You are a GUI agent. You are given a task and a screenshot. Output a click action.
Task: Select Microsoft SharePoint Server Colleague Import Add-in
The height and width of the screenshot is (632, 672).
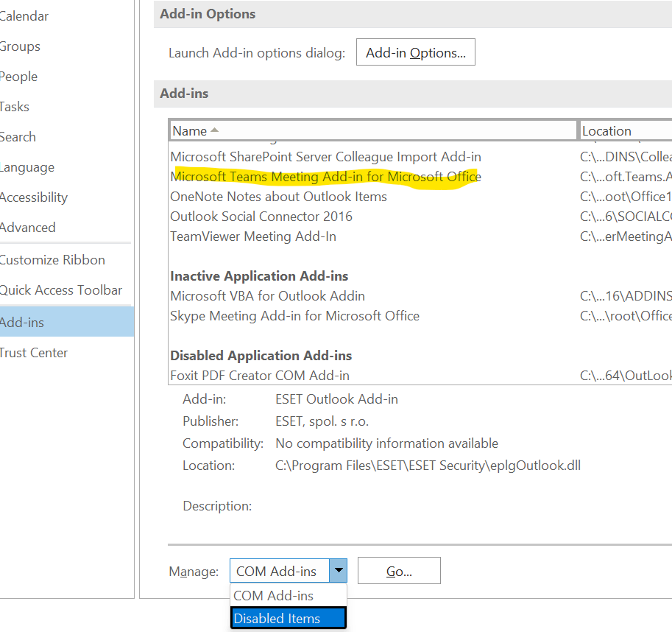click(x=326, y=157)
